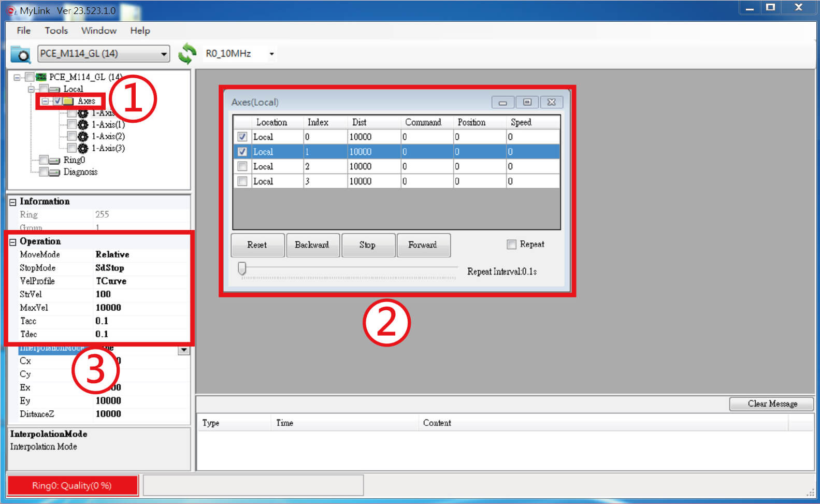Toggle the Ring0 tree checkbox
Screen dimensions: 820x504
pyautogui.click(x=44, y=161)
